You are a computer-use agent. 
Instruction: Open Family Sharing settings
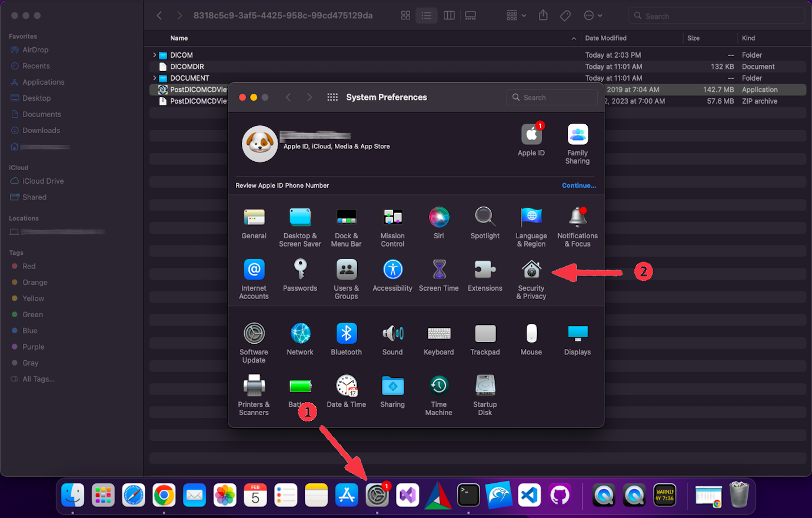click(x=577, y=135)
